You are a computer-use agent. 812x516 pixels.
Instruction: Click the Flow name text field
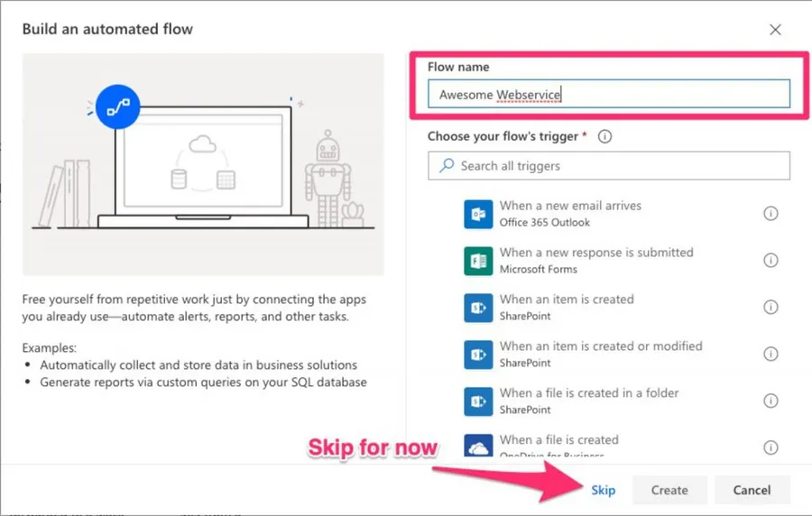click(608, 94)
